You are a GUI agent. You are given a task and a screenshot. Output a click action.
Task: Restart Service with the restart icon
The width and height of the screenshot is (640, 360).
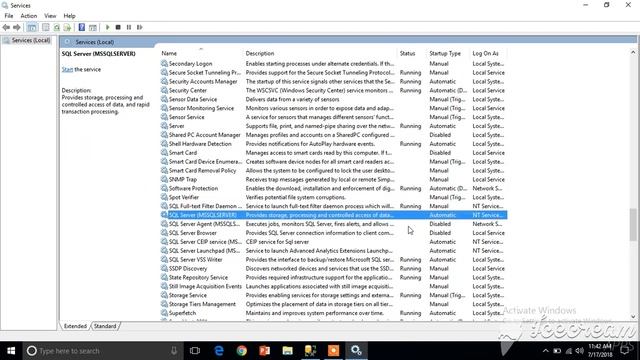tap(140, 27)
